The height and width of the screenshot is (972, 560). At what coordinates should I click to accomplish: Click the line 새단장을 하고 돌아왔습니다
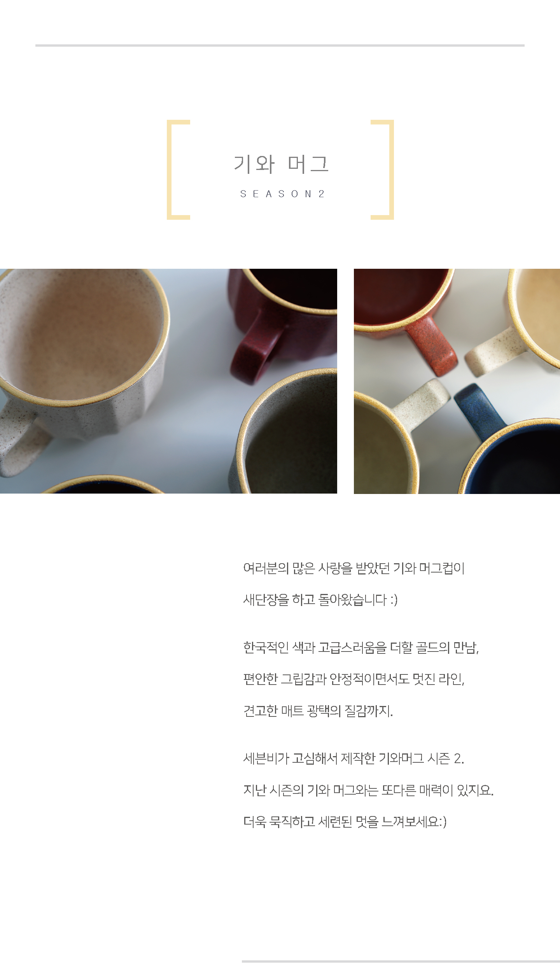[x=320, y=600]
